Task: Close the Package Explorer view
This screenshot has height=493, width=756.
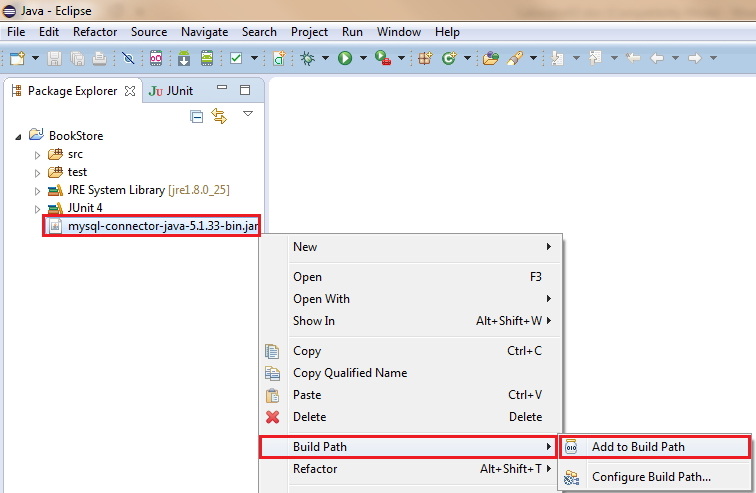Action: [x=130, y=91]
